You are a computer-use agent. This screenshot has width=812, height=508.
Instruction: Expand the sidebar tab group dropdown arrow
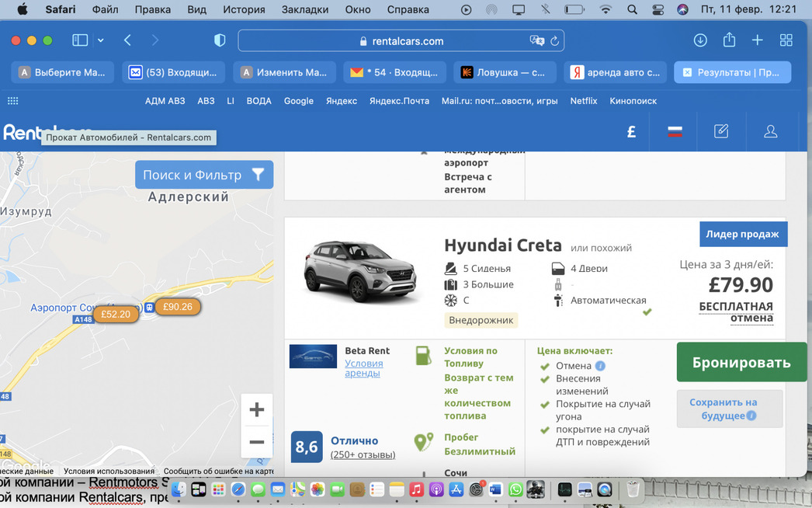[x=101, y=40]
